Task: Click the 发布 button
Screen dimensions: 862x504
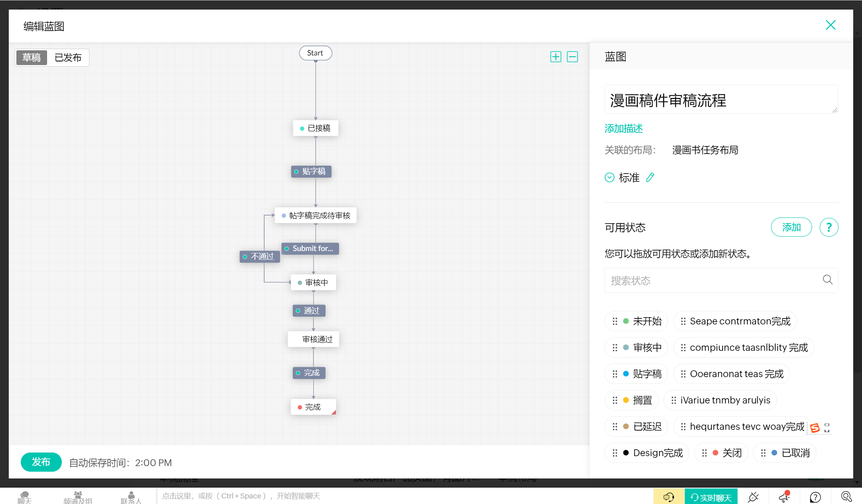Action: [41, 462]
